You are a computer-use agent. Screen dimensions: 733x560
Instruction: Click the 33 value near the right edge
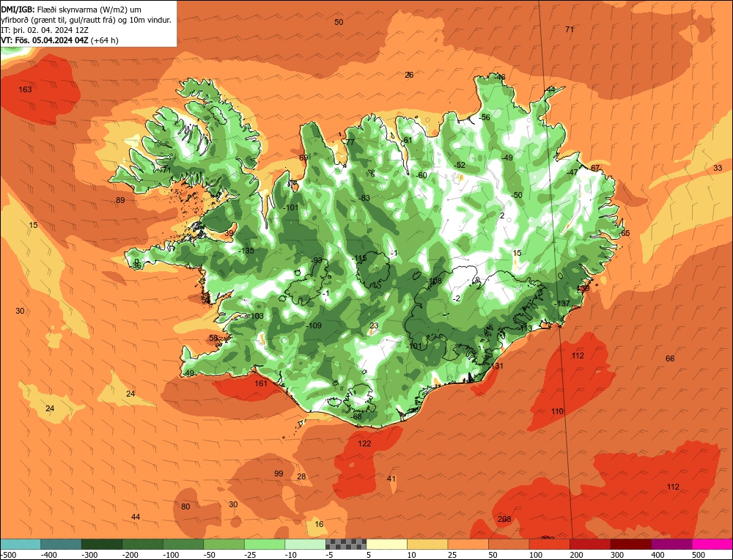pos(718,168)
